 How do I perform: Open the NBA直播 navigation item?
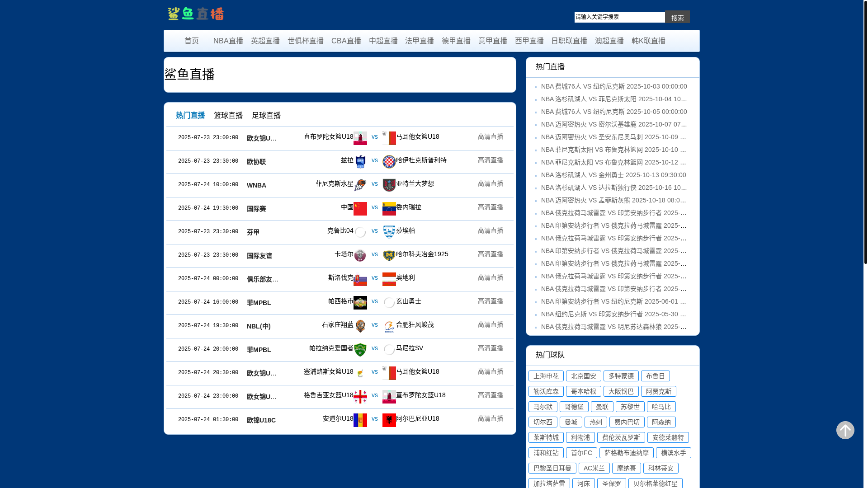(x=228, y=41)
